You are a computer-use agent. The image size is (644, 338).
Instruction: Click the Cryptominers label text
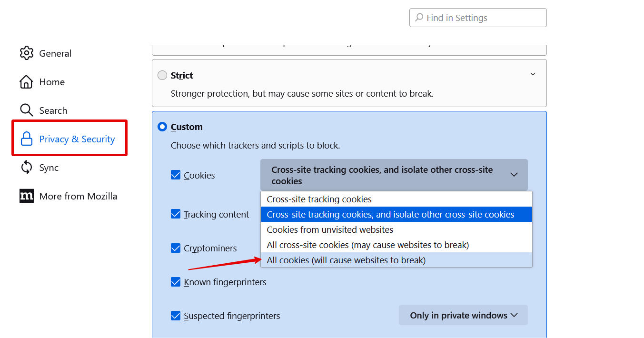pyautogui.click(x=210, y=249)
